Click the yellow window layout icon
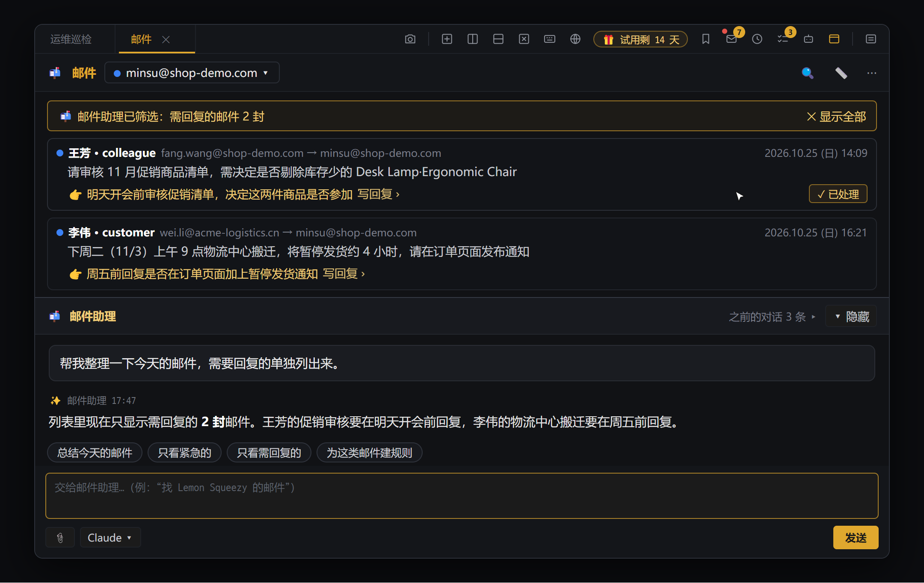 pos(834,39)
